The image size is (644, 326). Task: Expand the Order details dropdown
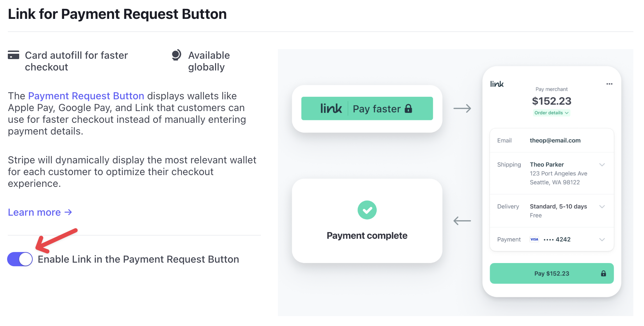click(552, 113)
